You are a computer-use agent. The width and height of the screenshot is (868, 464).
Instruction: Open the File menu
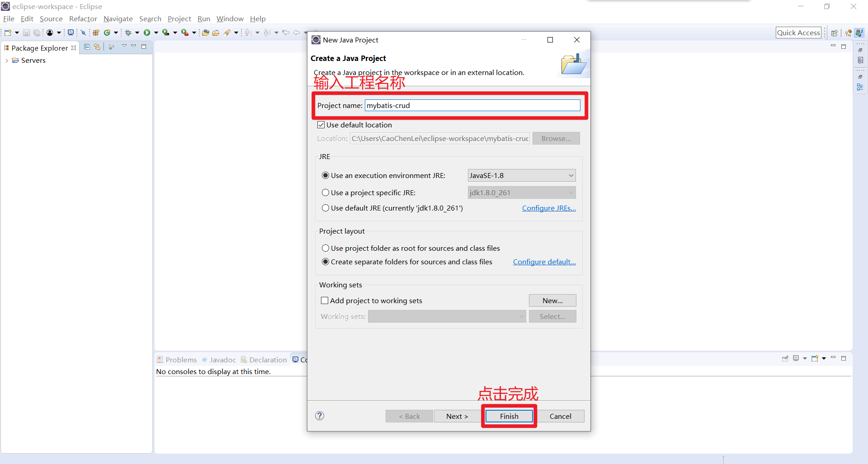9,19
